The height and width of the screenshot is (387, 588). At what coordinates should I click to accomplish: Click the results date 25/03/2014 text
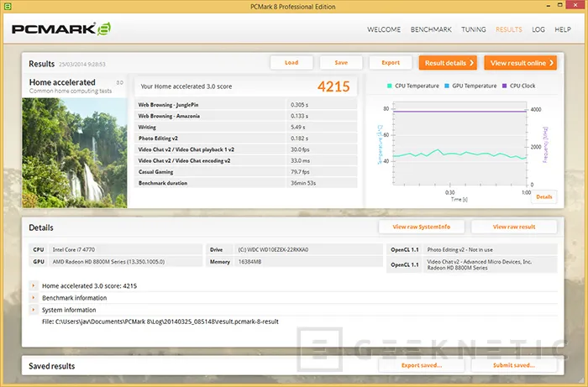[x=81, y=65]
